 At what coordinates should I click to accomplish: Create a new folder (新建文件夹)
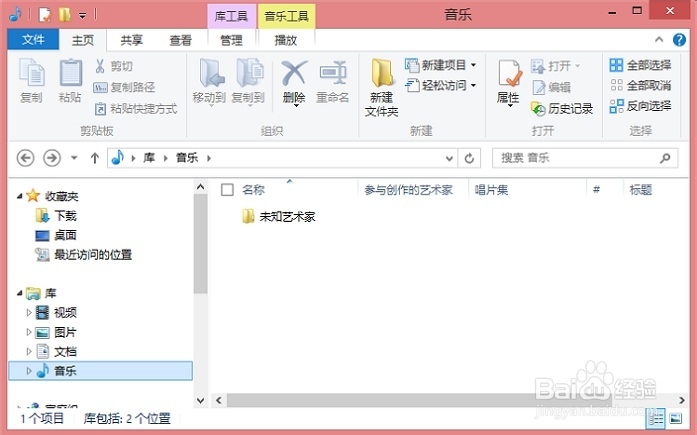coord(381,88)
